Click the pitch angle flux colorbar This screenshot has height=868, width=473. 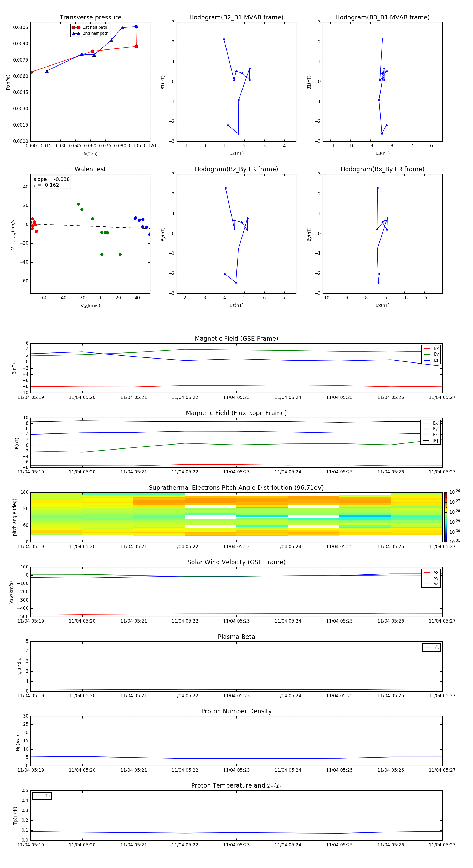point(445,517)
